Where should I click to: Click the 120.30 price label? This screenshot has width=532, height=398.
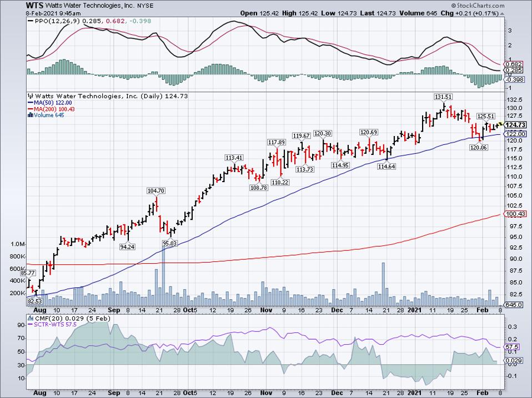click(x=323, y=133)
